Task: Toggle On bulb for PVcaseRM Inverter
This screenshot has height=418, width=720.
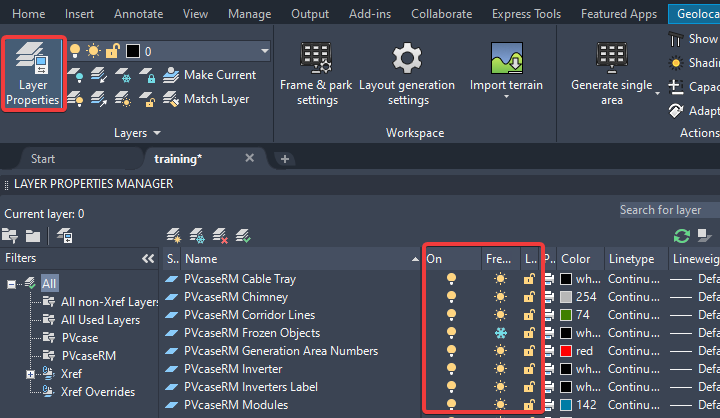Action: [x=451, y=369]
